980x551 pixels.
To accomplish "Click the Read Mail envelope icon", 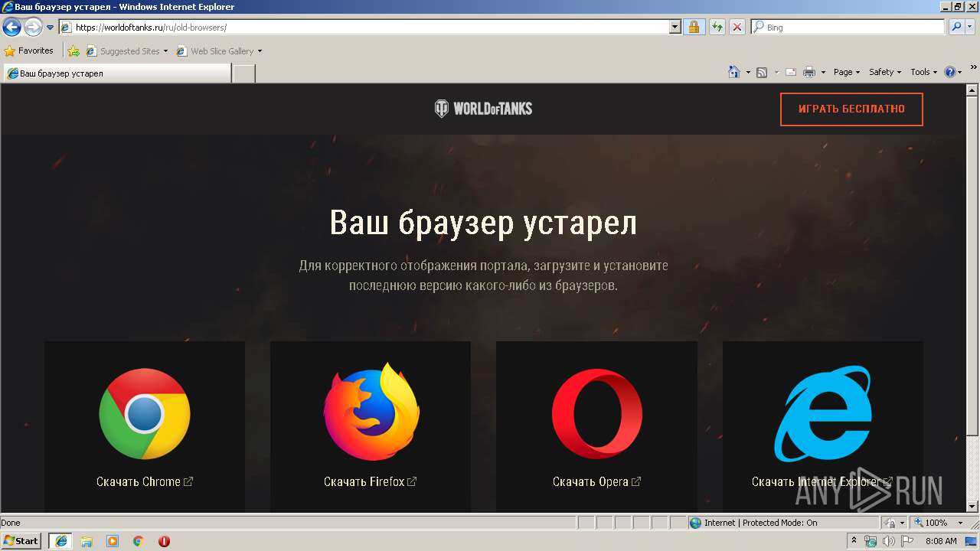I will click(790, 72).
